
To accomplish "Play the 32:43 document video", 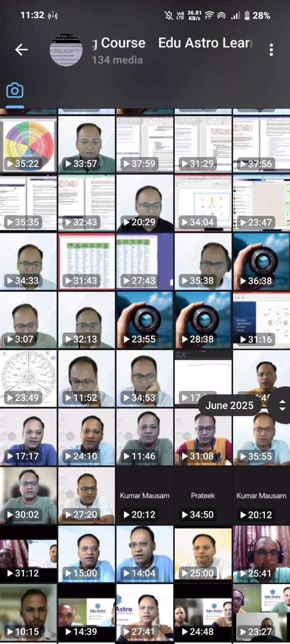I will [87, 203].
